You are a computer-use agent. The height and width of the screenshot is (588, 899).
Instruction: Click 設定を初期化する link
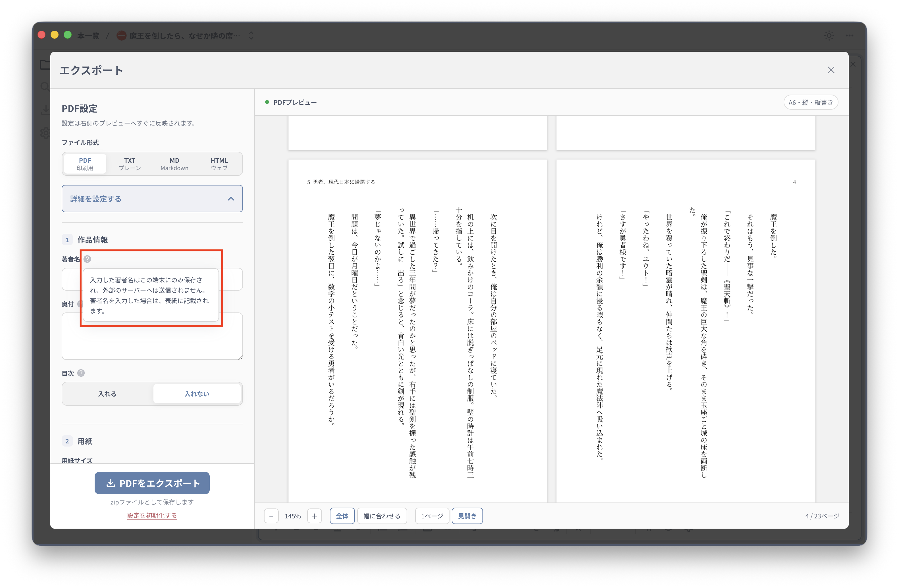click(152, 516)
